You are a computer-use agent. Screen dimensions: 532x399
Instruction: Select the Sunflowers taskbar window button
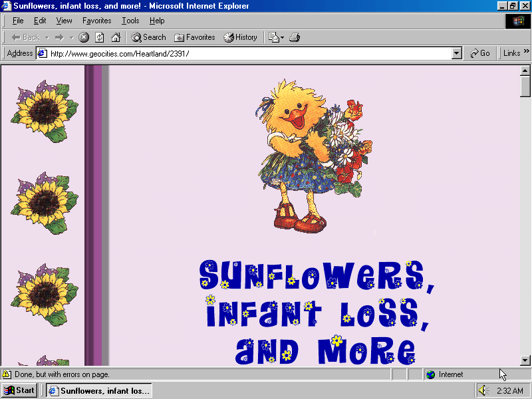click(x=98, y=390)
